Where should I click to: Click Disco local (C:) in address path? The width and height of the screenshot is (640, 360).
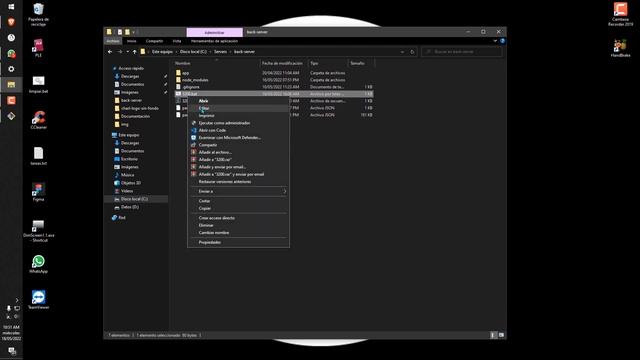click(x=193, y=52)
